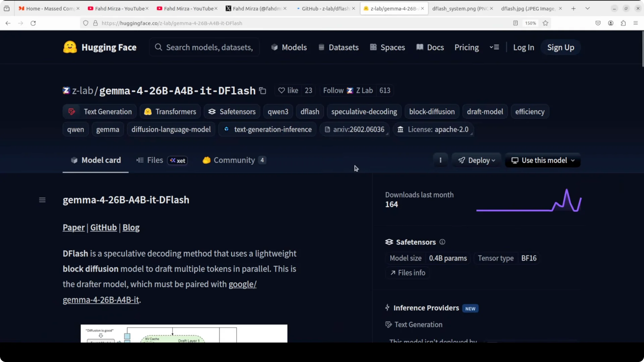Image resolution: width=644 pixels, height=362 pixels.
Task: Open the three-dot more options menu
Action: [440, 160]
